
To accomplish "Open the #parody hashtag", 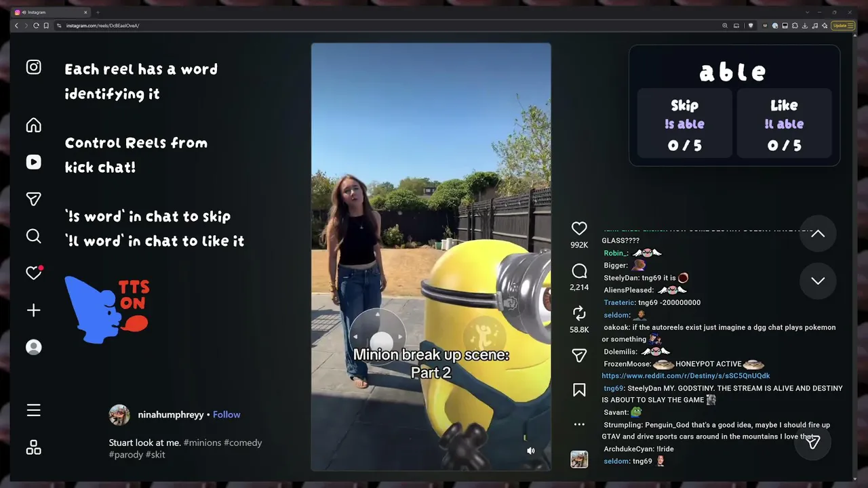I will [125, 454].
